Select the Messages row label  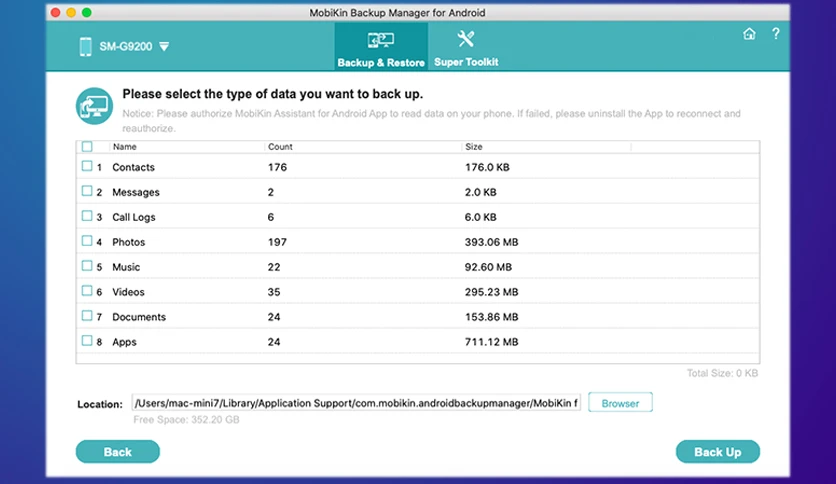pos(135,192)
